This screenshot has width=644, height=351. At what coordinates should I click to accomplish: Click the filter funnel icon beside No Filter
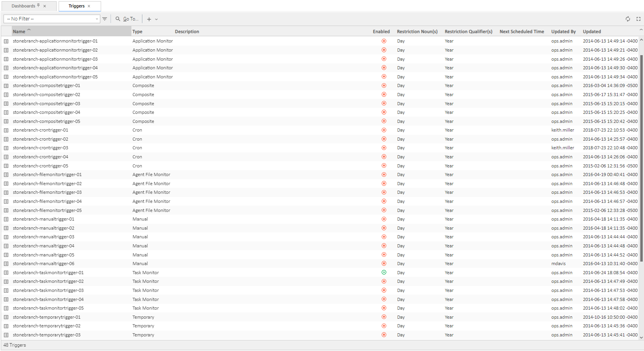(x=105, y=19)
